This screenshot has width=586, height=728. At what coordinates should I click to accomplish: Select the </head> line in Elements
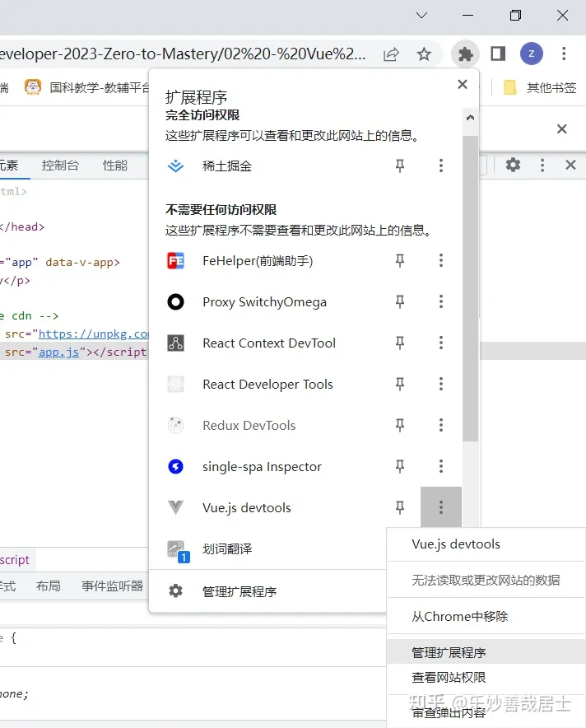pos(22,226)
